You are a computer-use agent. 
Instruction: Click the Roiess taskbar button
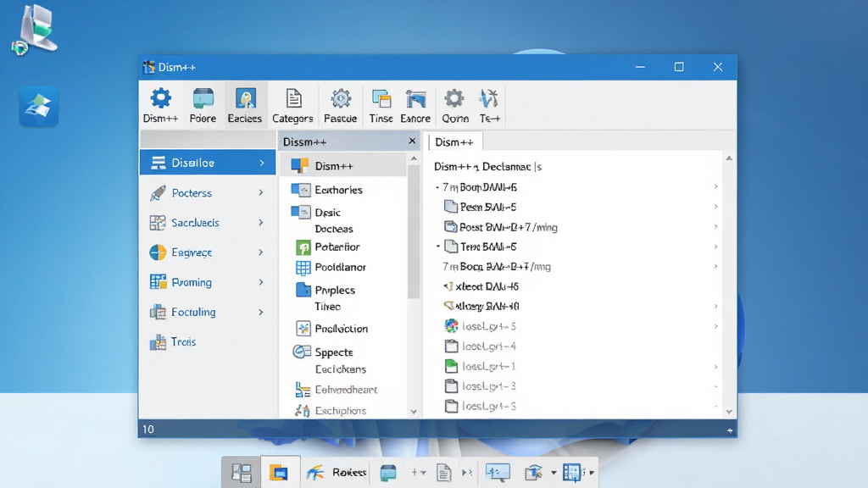(x=337, y=473)
